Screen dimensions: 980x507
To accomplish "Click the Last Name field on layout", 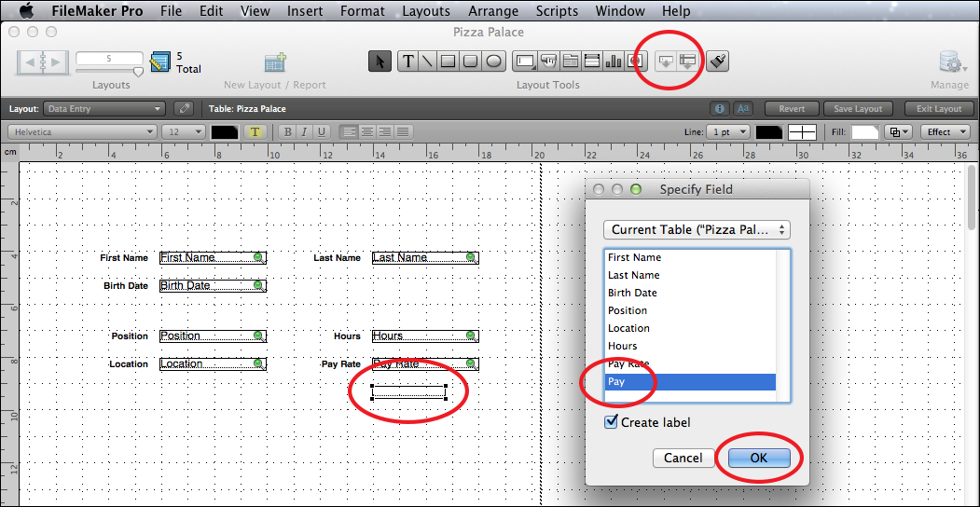I will (425, 257).
